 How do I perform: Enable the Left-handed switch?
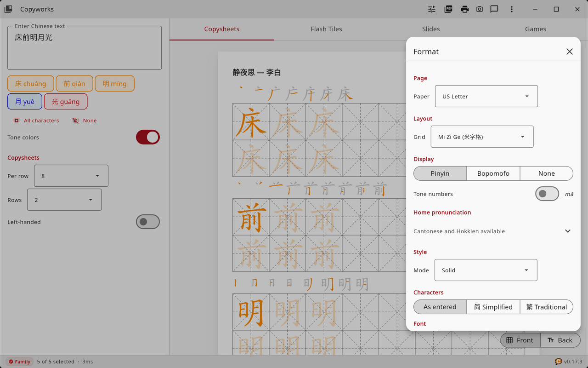[148, 222]
